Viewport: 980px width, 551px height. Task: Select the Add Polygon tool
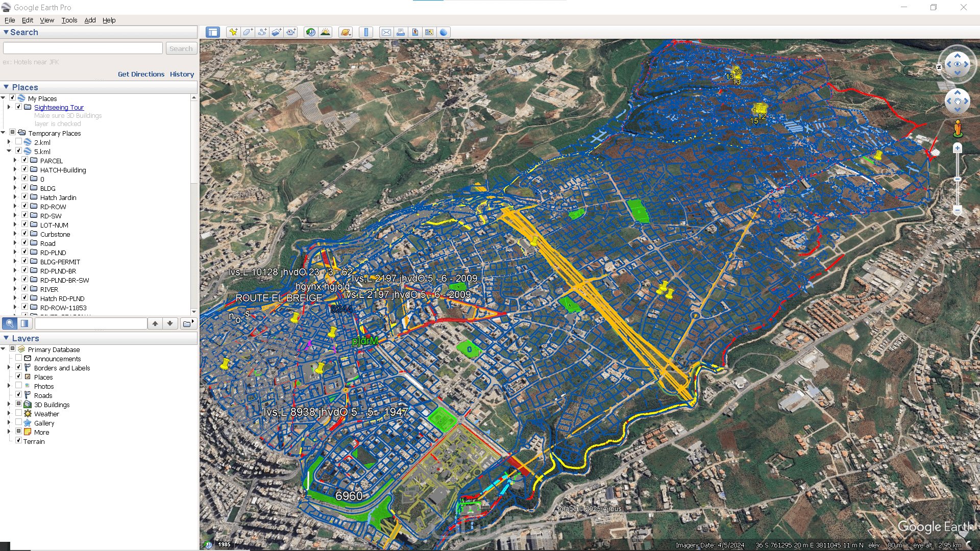click(x=248, y=32)
